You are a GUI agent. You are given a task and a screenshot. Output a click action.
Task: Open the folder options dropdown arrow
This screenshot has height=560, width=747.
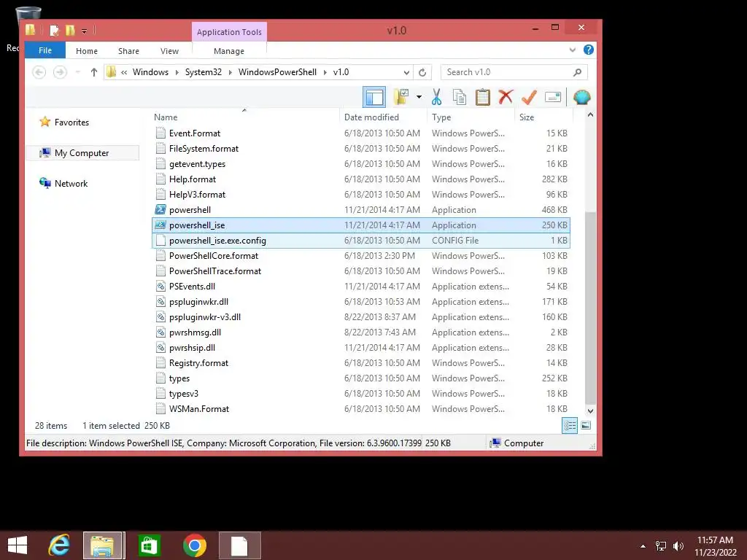click(x=419, y=97)
